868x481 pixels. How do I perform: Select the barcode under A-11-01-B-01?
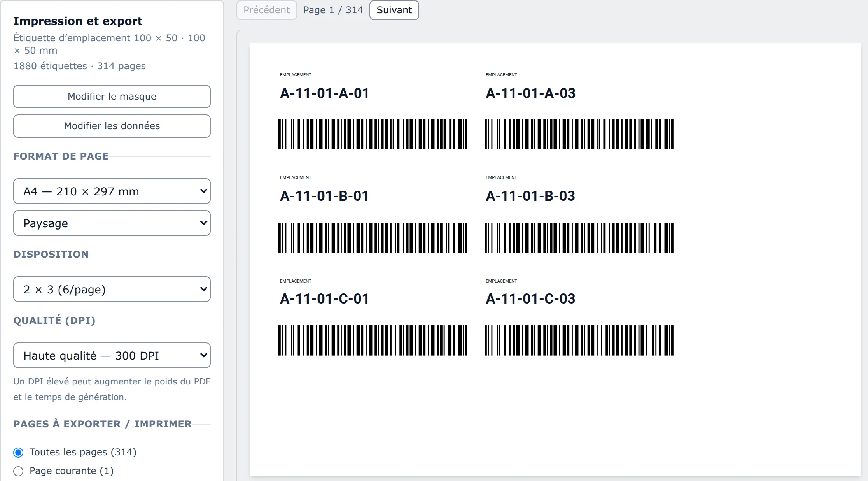pos(373,238)
